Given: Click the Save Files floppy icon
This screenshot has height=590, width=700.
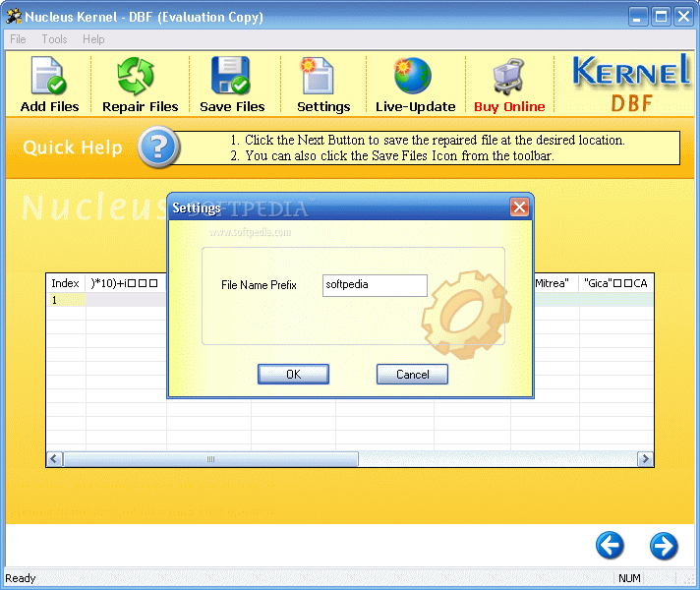Looking at the screenshot, I should point(230,75).
